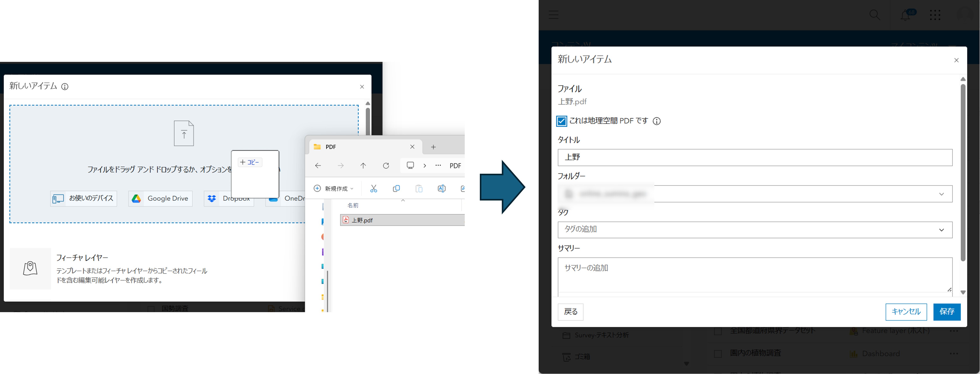Viewport: 980px width, 374px height.
Task: Select the PDF Explorer tab
Action: coord(358,147)
